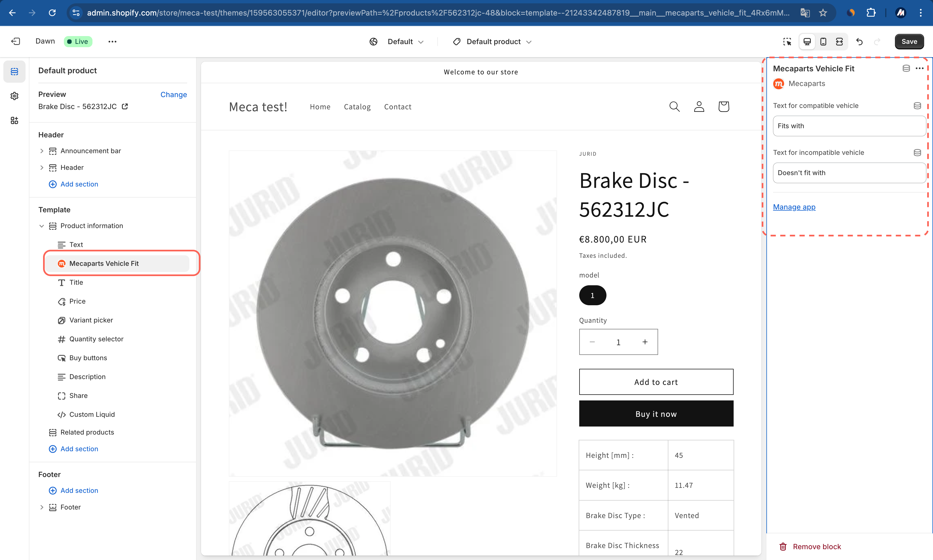Collapse the Product information section
This screenshot has height=560, width=933.
tap(42, 226)
